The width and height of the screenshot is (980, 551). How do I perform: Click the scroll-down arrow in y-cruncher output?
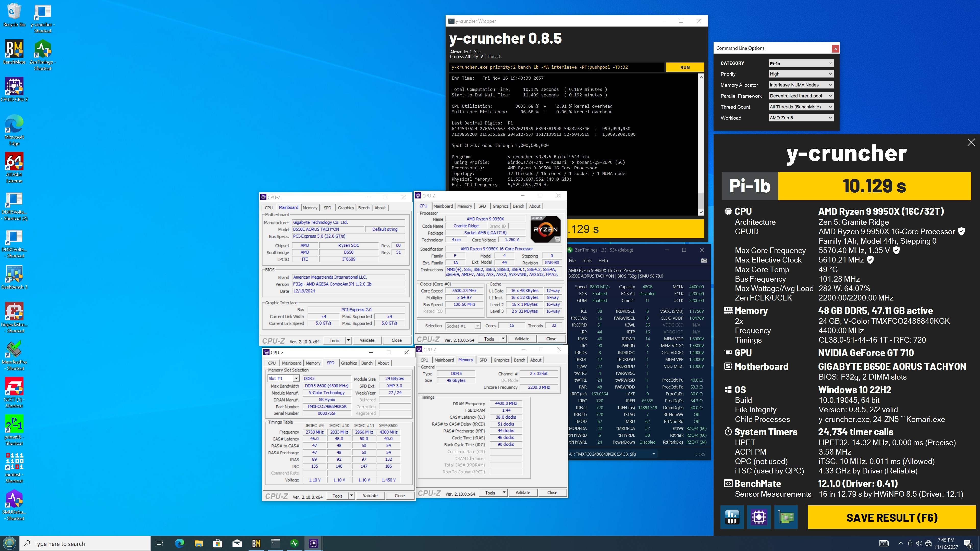click(701, 212)
